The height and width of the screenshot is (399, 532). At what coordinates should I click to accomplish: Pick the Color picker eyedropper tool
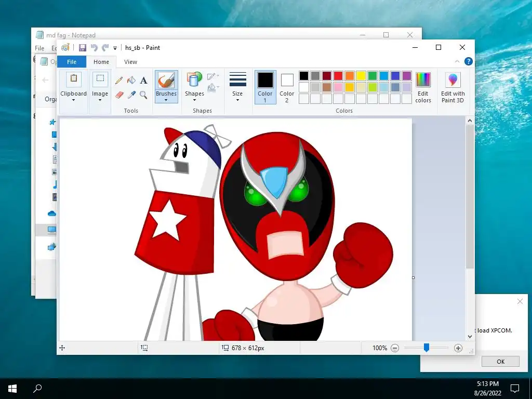coord(131,95)
